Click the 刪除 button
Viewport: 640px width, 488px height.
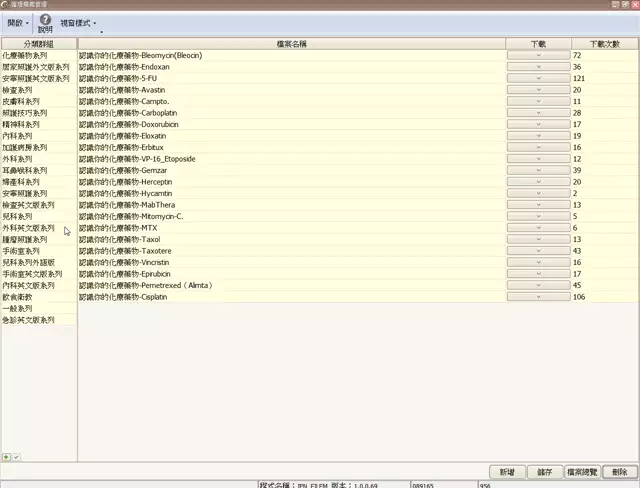620,472
